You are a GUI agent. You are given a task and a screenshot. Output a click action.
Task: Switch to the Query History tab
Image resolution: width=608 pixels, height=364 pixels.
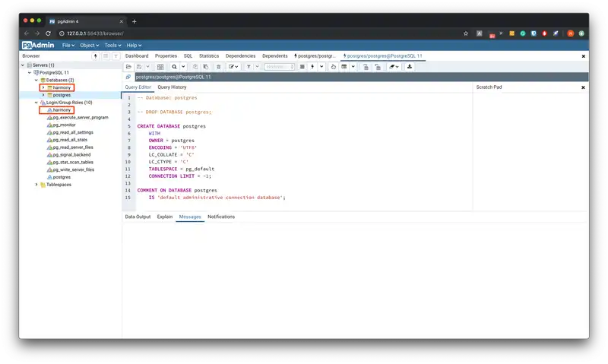point(172,87)
